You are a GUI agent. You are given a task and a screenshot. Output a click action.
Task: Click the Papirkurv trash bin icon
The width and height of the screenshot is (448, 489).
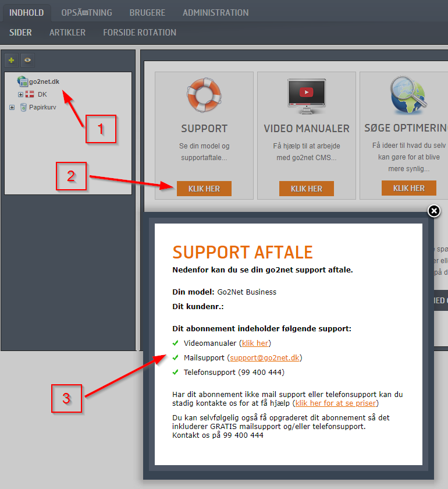tap(23, 107)
